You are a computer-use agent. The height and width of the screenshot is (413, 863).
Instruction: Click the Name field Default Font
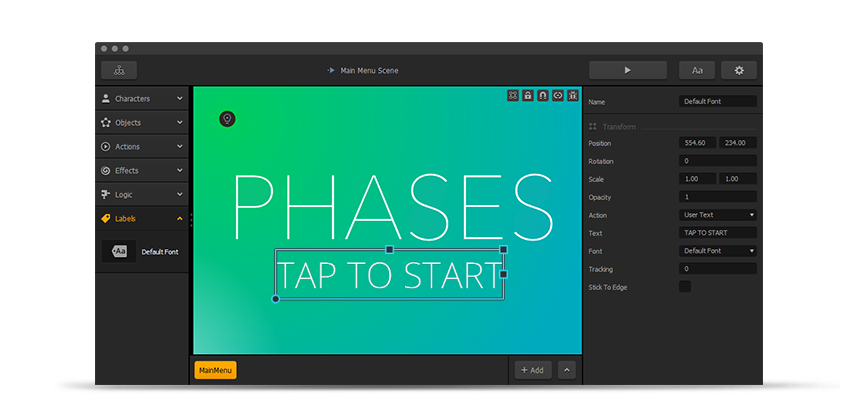(718, 101)
